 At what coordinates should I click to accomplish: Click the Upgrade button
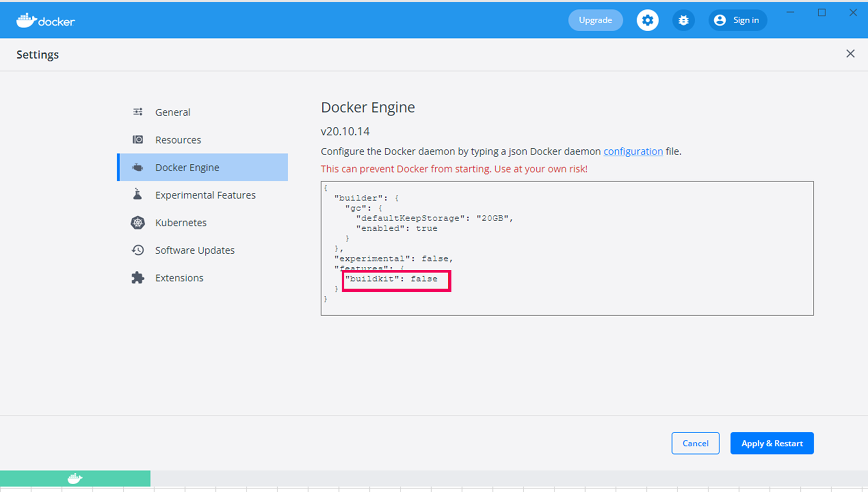tap(595, 20)
